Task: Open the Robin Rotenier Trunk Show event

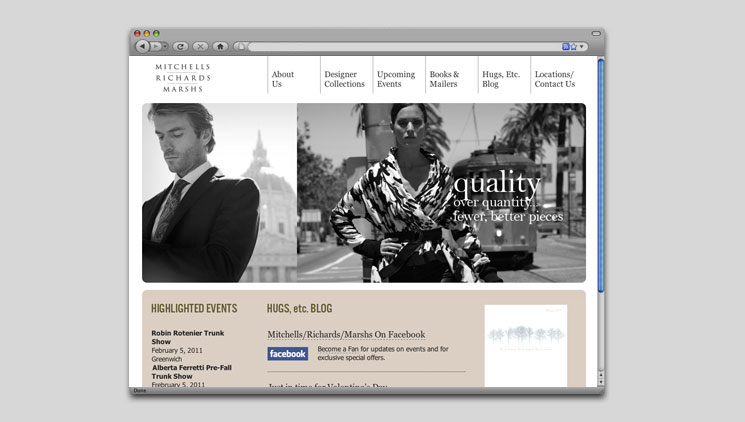Action: coord(188,337)
